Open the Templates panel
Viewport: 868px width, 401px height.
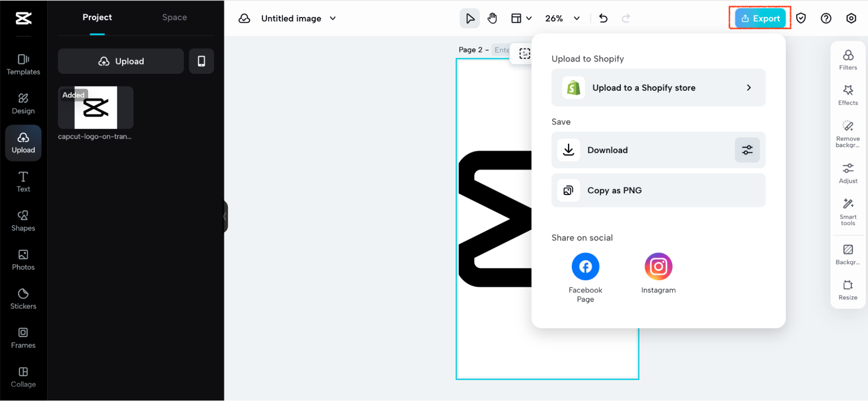tap(23, 64)
